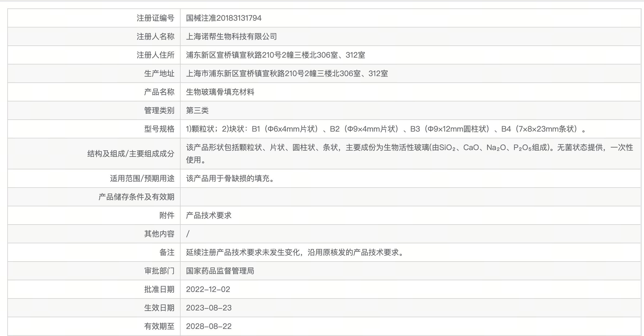Click the 注册人住所 label

click(x=155, y=55)
